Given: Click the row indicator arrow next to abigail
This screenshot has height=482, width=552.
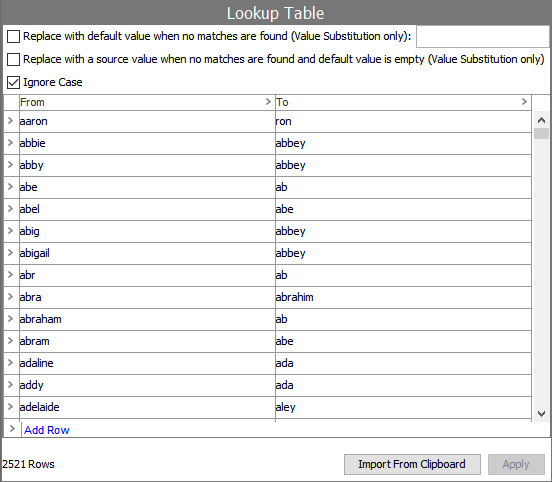Looking at the screenshot, I should [x=10, y=253].
